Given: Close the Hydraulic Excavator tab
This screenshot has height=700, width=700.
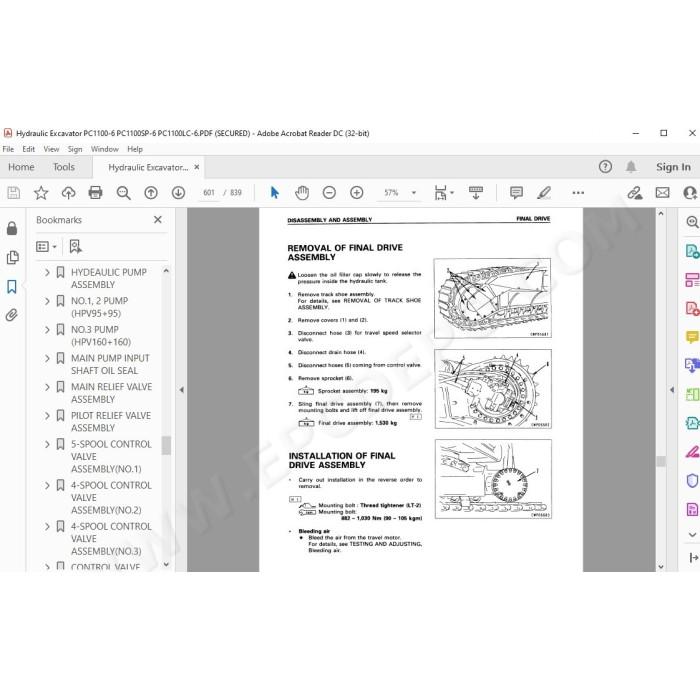Looking at the screenshot, I should tap(196, 167).
